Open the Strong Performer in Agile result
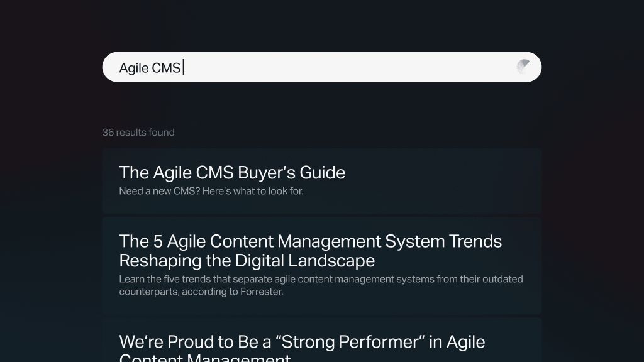644x362 pixels. pyautogui.click(x=302, y=342)
